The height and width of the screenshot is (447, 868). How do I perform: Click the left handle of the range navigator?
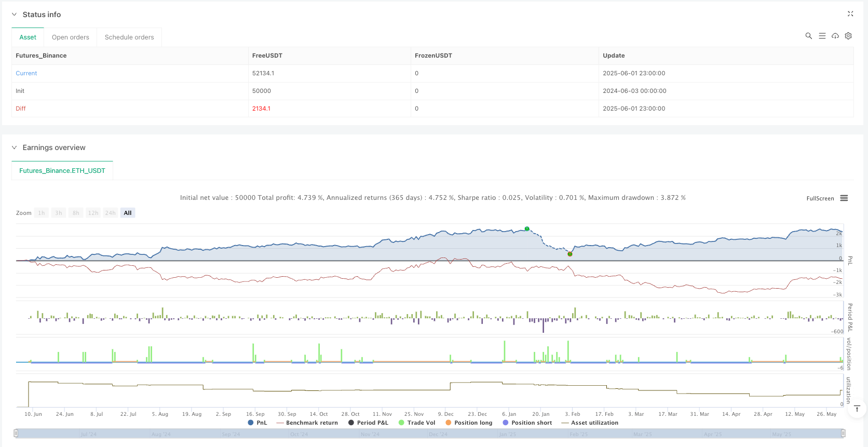(x=16, y=433)
